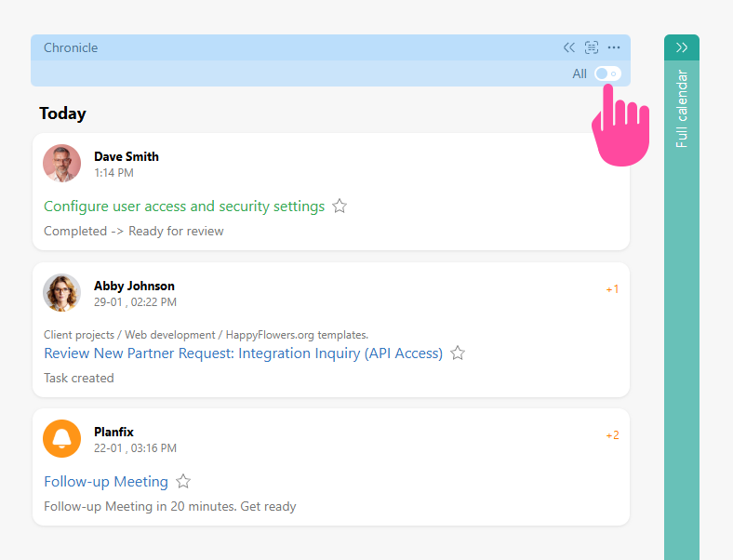Click the scan-frame icon in the Chronicle header

tap(592, 47)
